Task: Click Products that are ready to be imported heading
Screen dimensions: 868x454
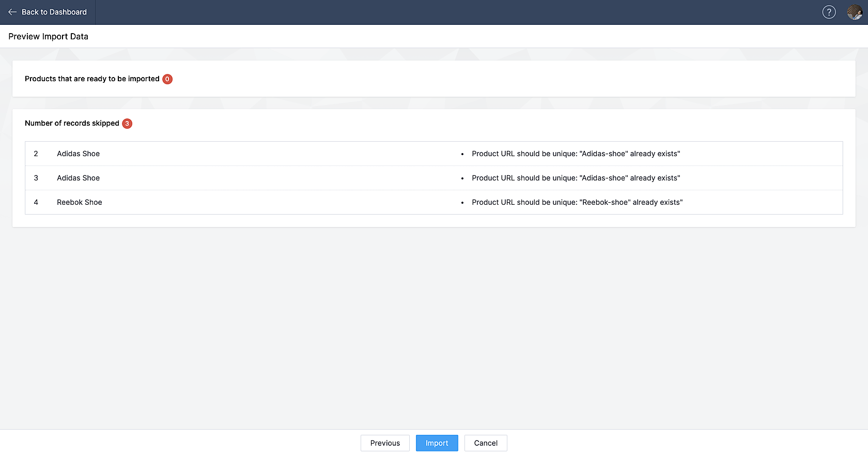Action: [x=92, y=79]
